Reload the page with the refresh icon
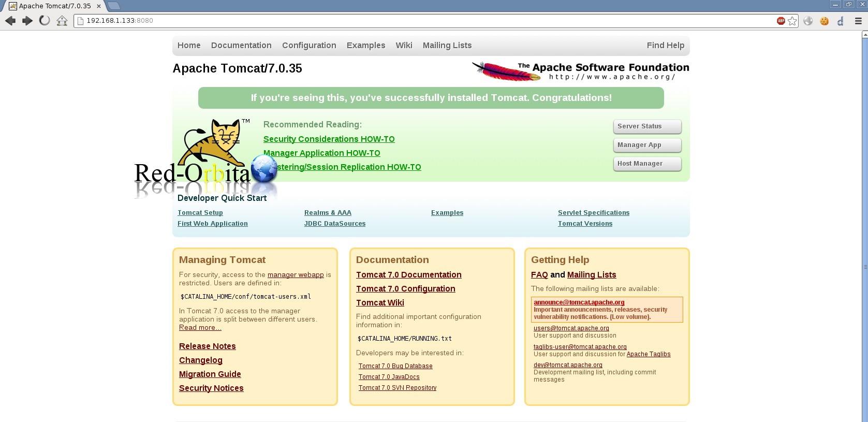This screenshot has width=868, height=422. click(45, 21)
